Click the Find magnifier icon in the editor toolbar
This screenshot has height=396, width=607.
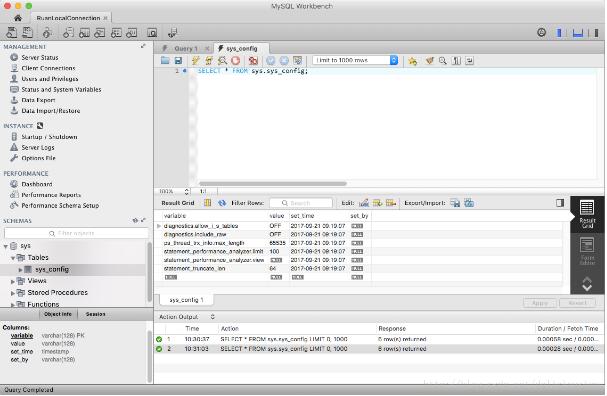(x=443, y=60)
